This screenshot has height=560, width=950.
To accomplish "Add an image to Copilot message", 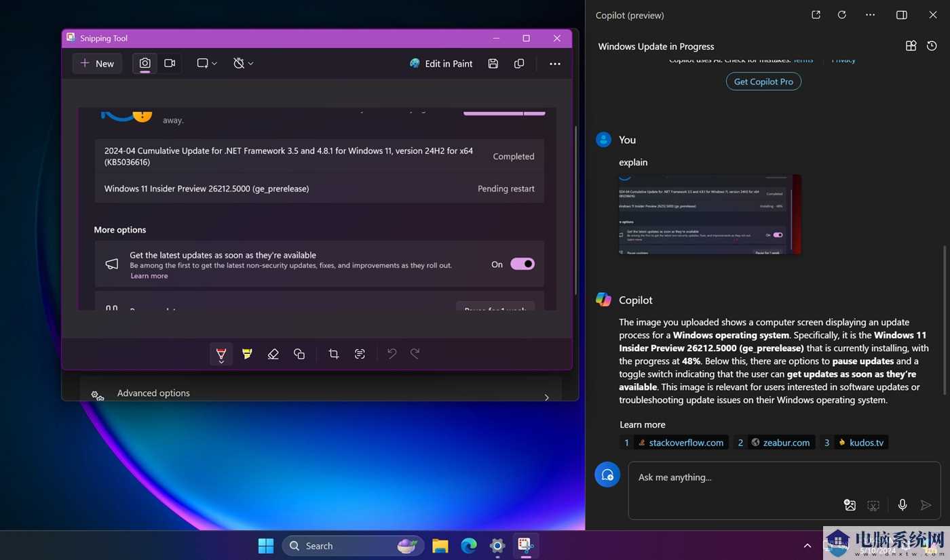I will click(x=850, y=504).
